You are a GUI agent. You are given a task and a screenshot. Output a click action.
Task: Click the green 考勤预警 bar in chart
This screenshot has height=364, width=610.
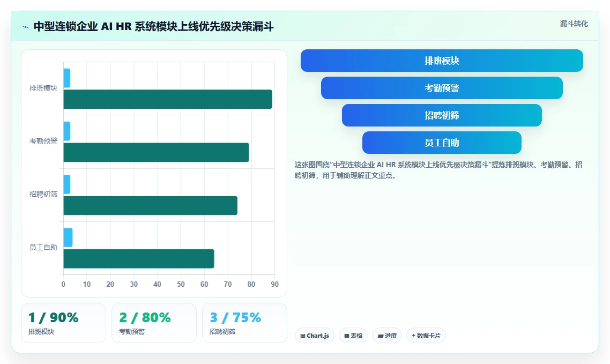pyautogui.click(x=156, y=152)
